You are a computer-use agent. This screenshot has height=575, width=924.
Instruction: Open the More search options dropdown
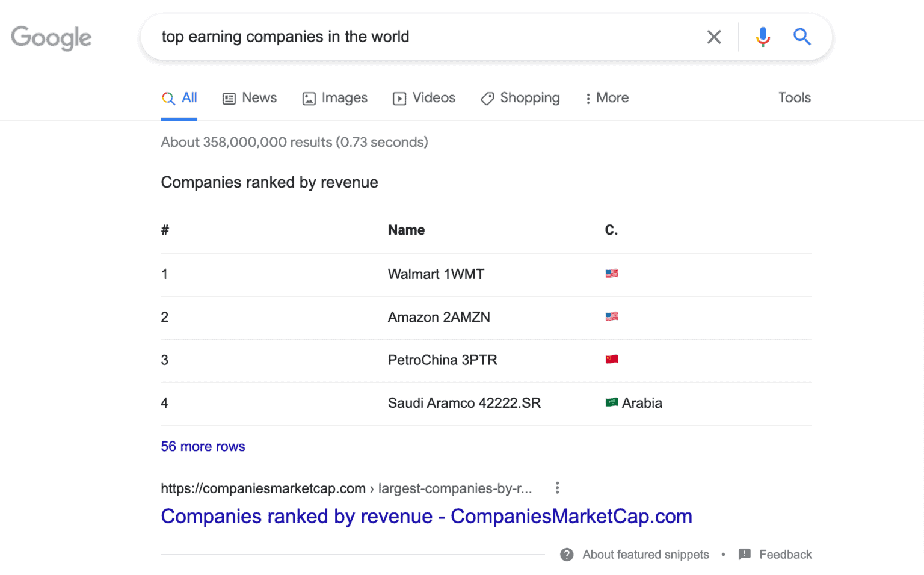point(606,98)
